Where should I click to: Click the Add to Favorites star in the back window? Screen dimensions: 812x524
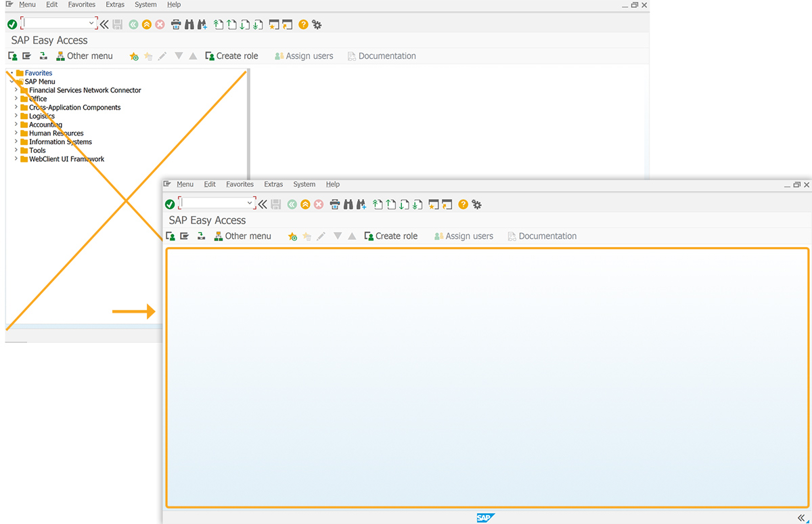click(x=134, y=56)
